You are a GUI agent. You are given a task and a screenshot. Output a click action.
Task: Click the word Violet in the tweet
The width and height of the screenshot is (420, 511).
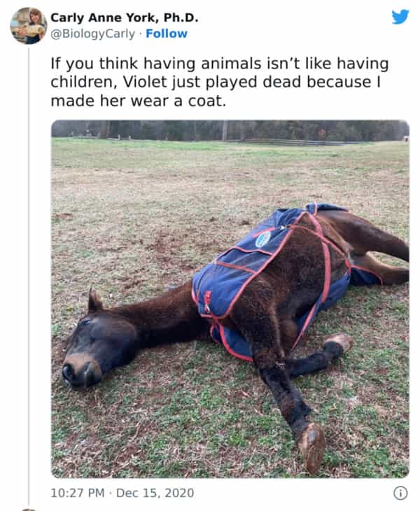pyautogui.click(x=145, y=82)
